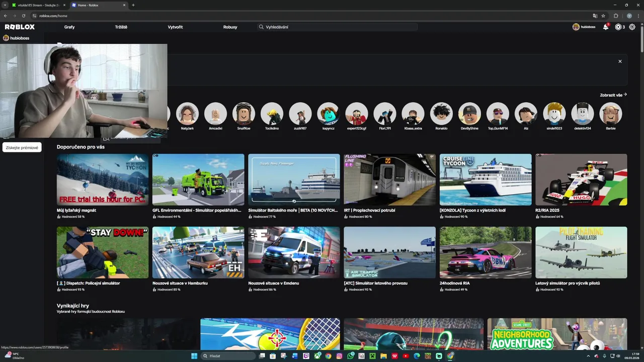Open a new browser tab

(x=133, y=5)
